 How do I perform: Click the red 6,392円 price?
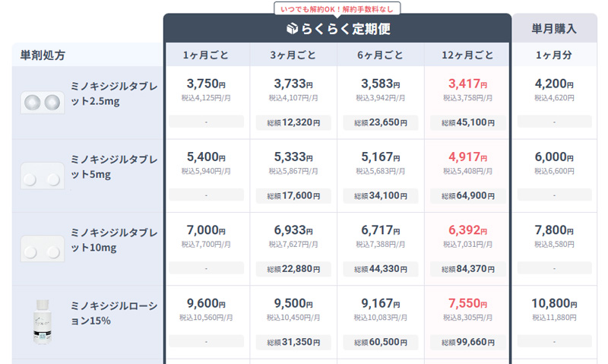click(467, 230)
